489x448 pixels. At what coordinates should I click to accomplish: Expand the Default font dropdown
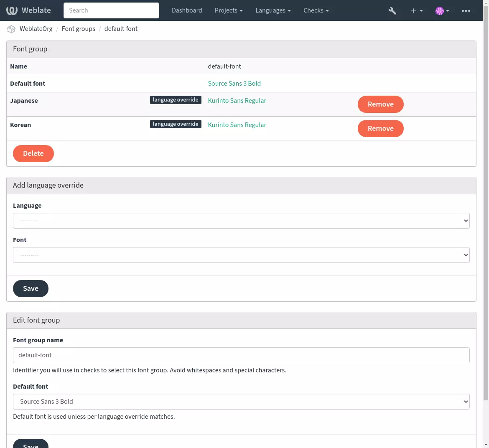pyautogui.click(x=241, y=402)
